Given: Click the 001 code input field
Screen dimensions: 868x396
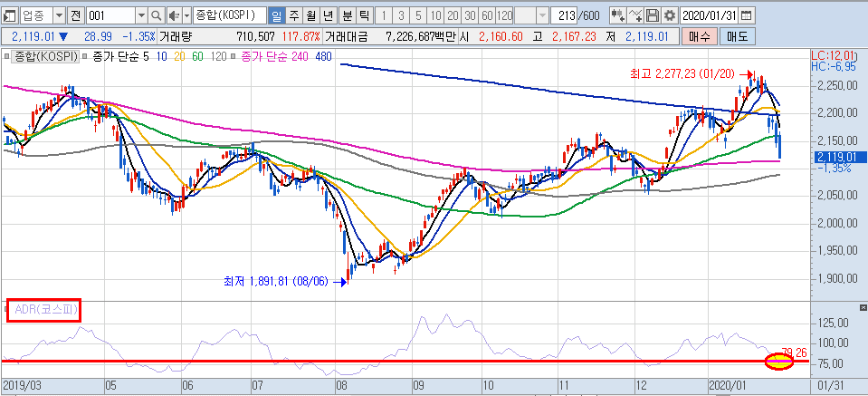Looking at the screenshot, I should point(110,15).
